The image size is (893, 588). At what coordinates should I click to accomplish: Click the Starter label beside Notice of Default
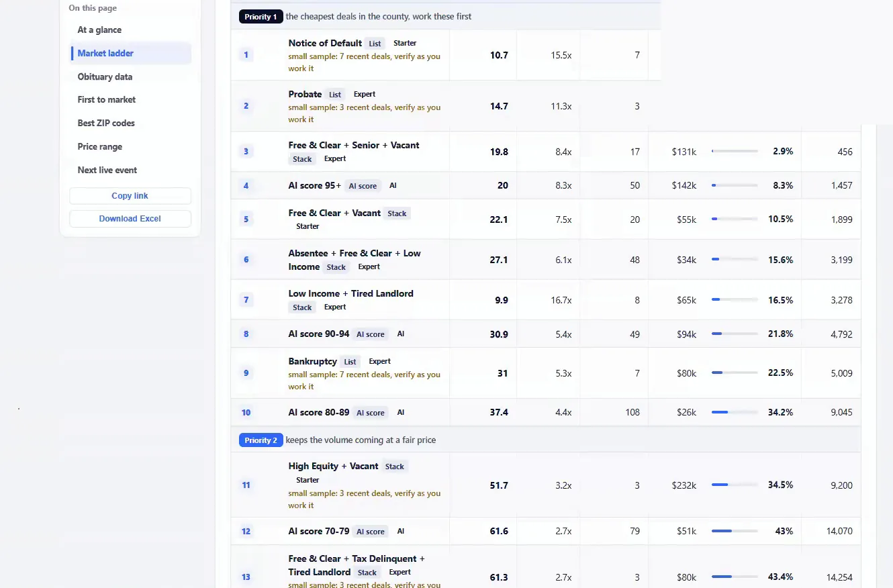click(405, 43)
